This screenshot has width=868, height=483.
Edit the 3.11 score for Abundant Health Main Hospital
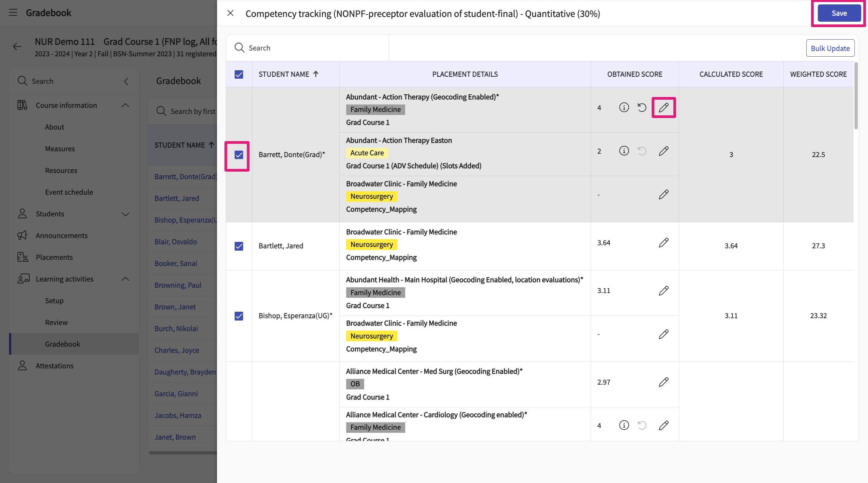(x=664, y=291)
